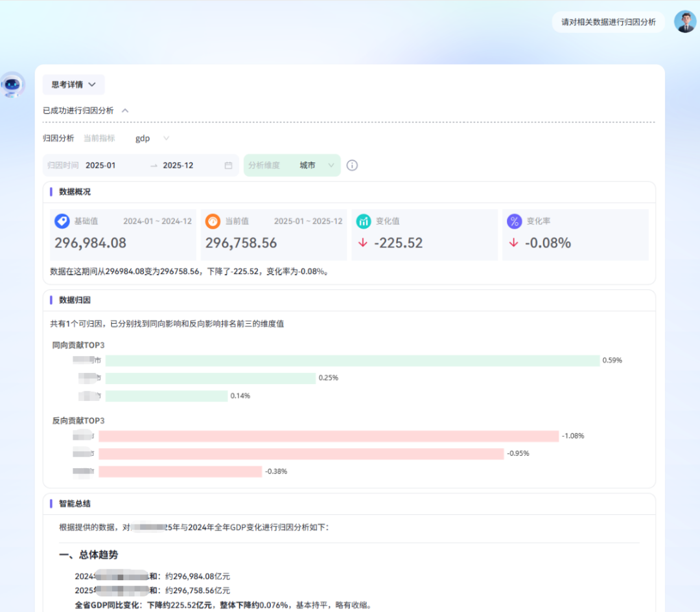Click the robot assistant avatar
This screenshot has height=612, width=700.
12,84
